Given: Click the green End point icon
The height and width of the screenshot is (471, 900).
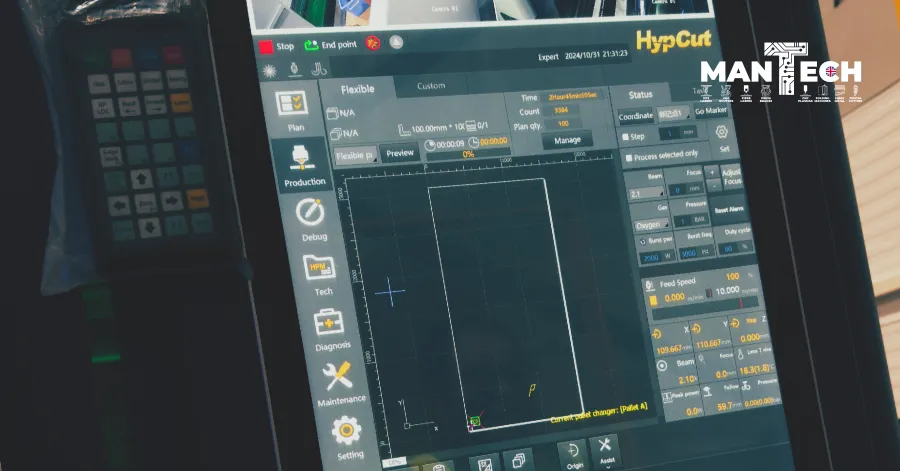Looking at the screenshot, I should (311, 45).
